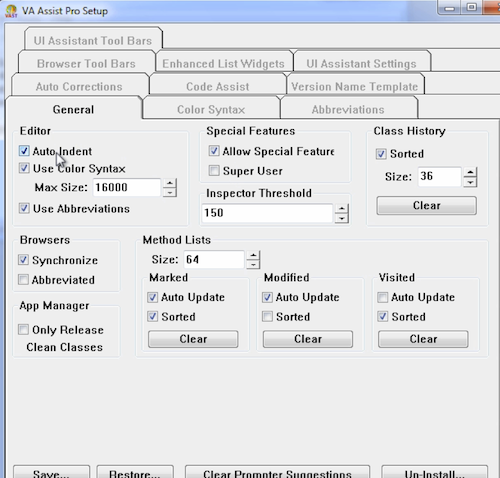Decrease Inspector Threshold value
Image resolution: width=500 pixels, height=478 pixels.
pyautogui.click(x=342, y=218)
